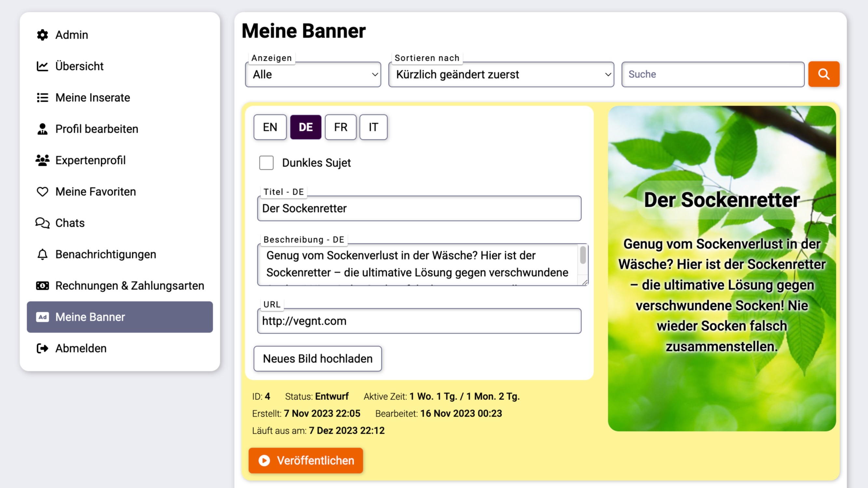The width and height of the screenshot is (868, 488).
Task: Click Neues Bild hochladen button
Action: pyautogui.click(x=317, y=359)
